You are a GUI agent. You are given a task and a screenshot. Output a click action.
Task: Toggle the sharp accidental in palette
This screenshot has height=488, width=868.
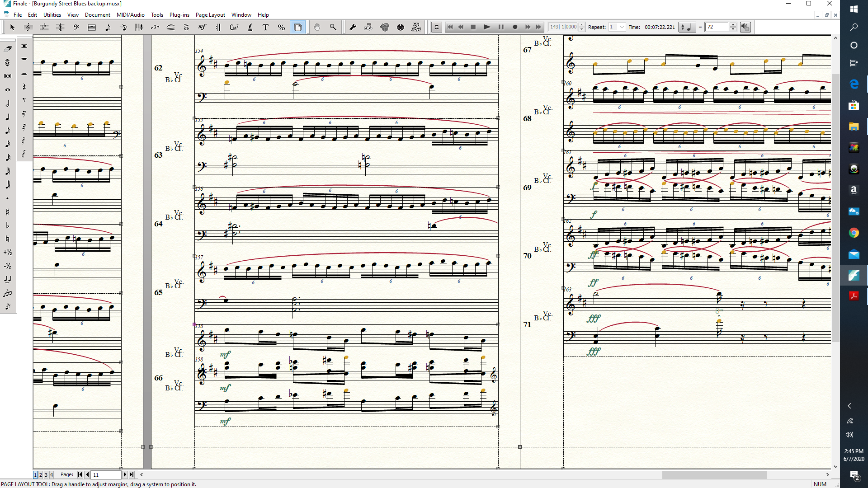(x=8, y=212)
